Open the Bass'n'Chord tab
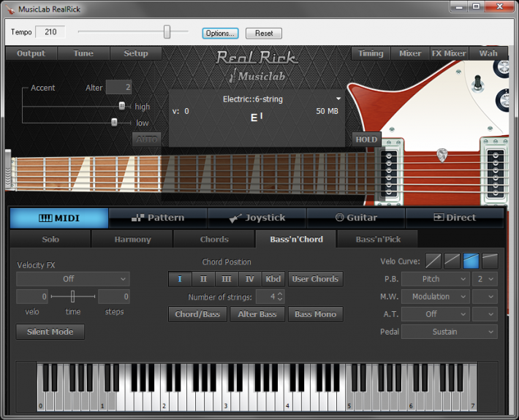The width and height of the screenshot is (519, 420). click(296, 239)
